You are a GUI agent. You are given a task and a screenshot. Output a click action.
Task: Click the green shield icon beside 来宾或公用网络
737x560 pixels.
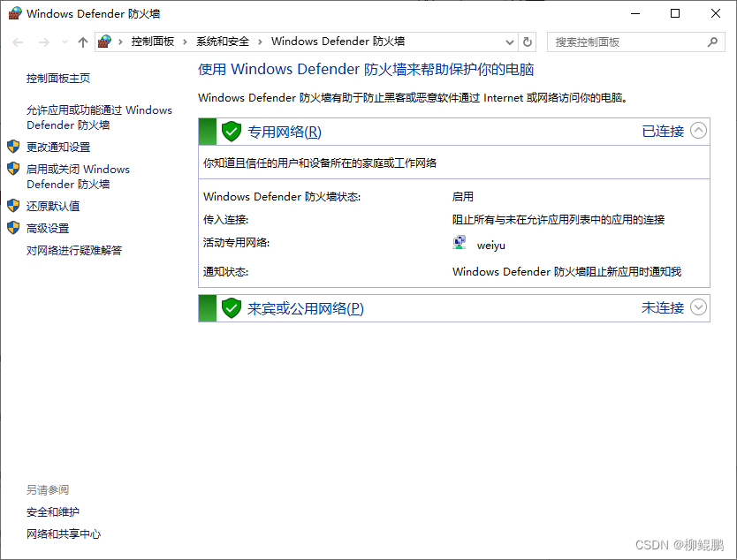tap(232, 308)
